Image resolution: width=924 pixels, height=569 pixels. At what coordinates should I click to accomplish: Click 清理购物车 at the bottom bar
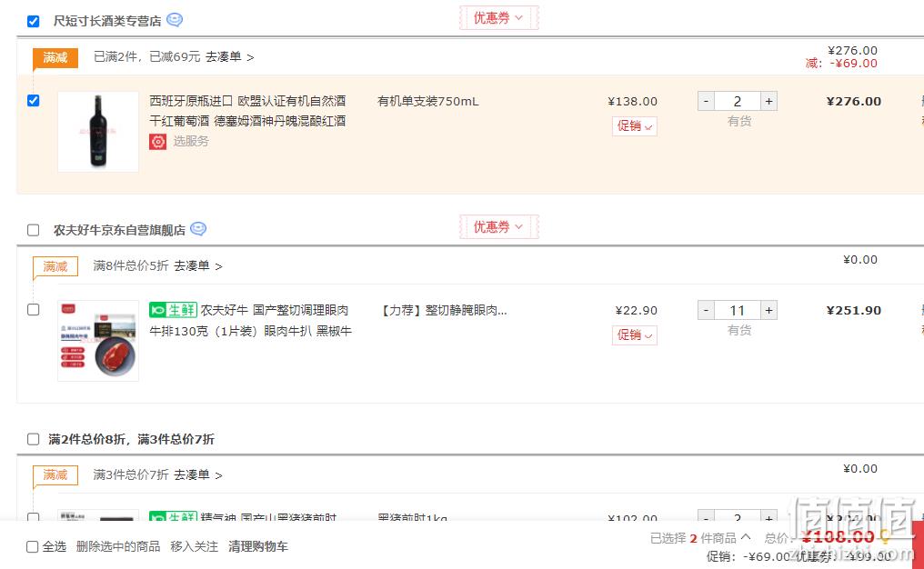click(258, 546)
